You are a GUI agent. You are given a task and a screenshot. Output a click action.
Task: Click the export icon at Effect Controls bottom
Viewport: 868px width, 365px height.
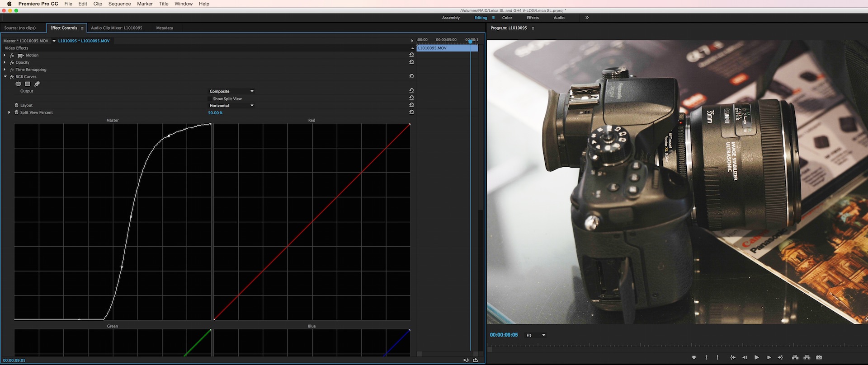pyautogui.click(x=475, y=360)
